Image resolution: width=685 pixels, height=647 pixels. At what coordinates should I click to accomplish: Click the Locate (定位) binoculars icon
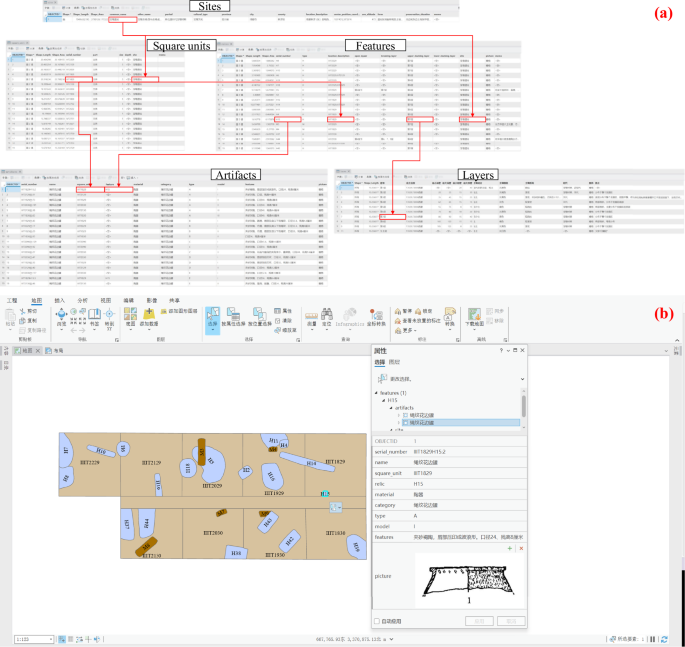pyautogui.click(x=326, y=314)
